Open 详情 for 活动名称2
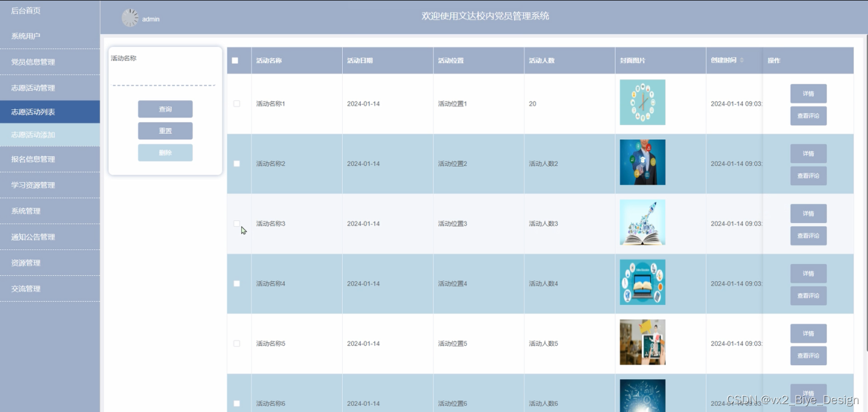This screenshot has width=868, height=412. pyautogui.click(x=808, y=154)
